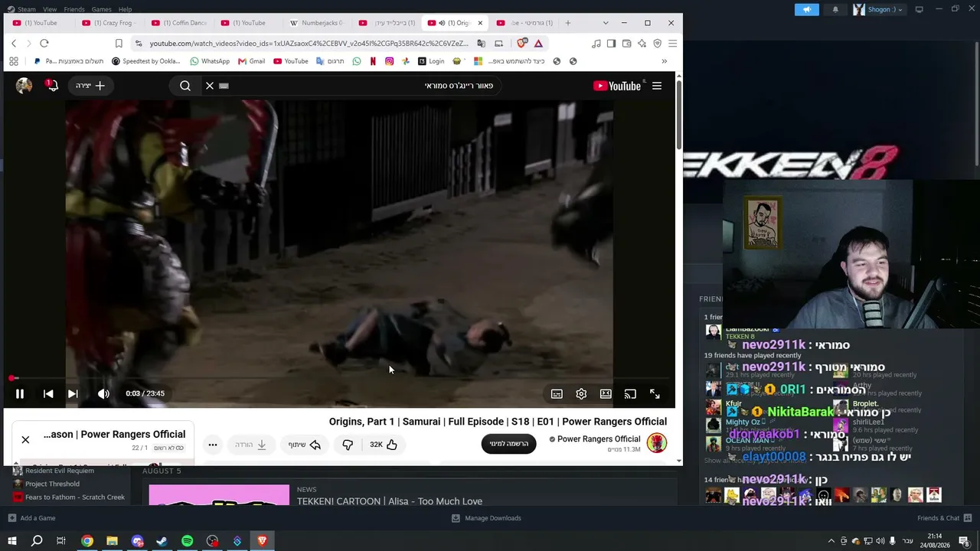
Task: Click the video download button
Action: (x=250, y=445)
